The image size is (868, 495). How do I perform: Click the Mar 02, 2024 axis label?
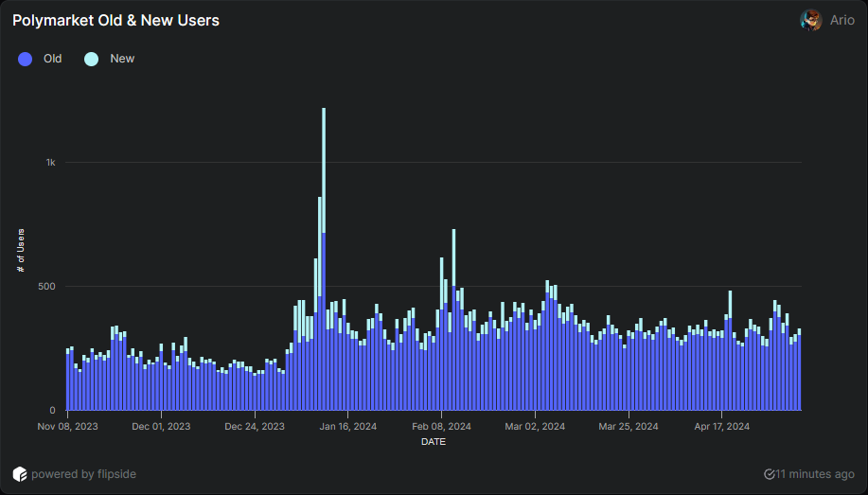tap(536, 426)
